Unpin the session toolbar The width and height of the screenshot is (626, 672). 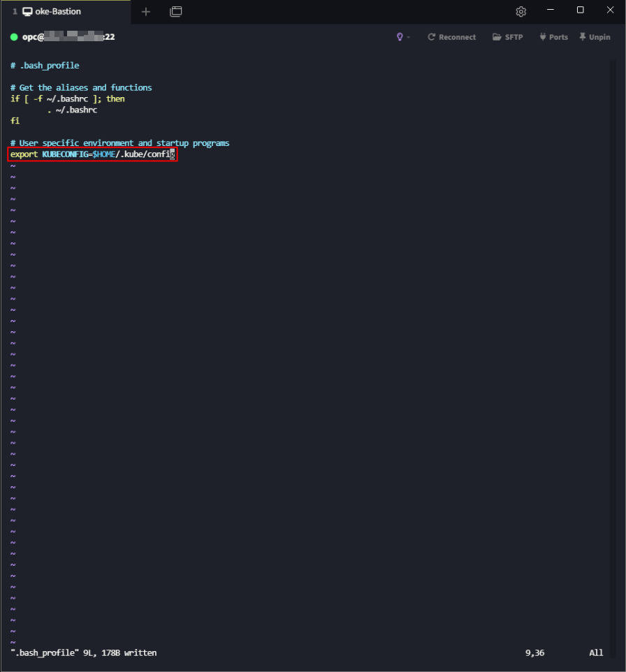pyautogui.click(x=595, y=37)
